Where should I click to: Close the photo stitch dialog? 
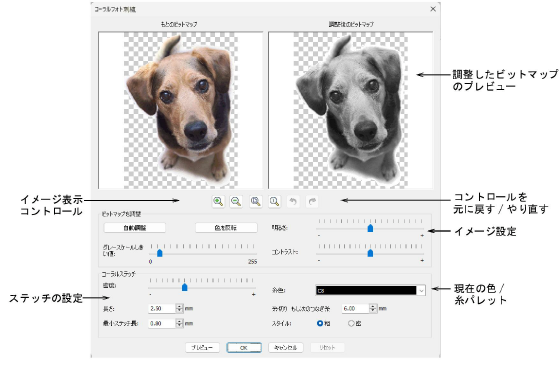[433, 9]
